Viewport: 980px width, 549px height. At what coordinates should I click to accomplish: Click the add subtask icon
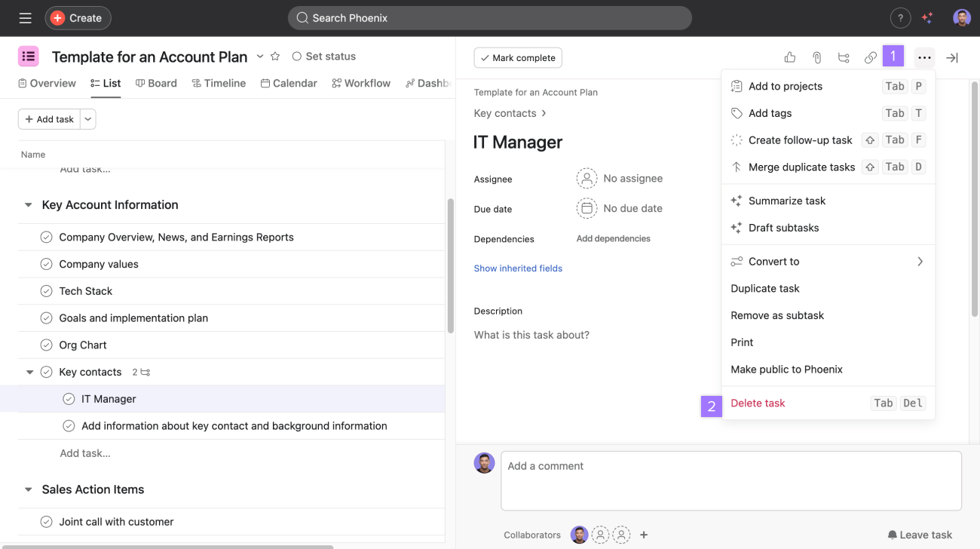[844, 57]
